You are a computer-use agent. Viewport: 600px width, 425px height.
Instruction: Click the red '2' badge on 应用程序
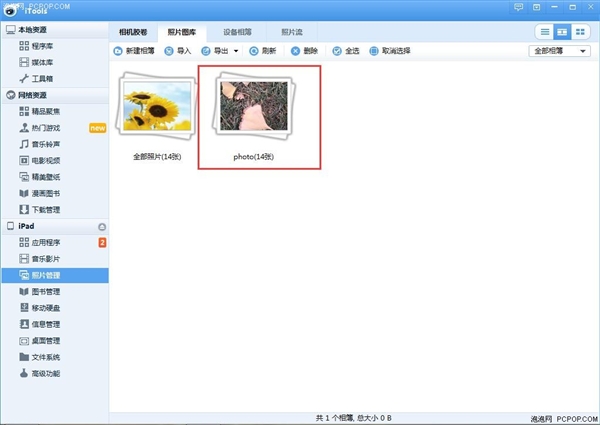[x=102, y=243]
